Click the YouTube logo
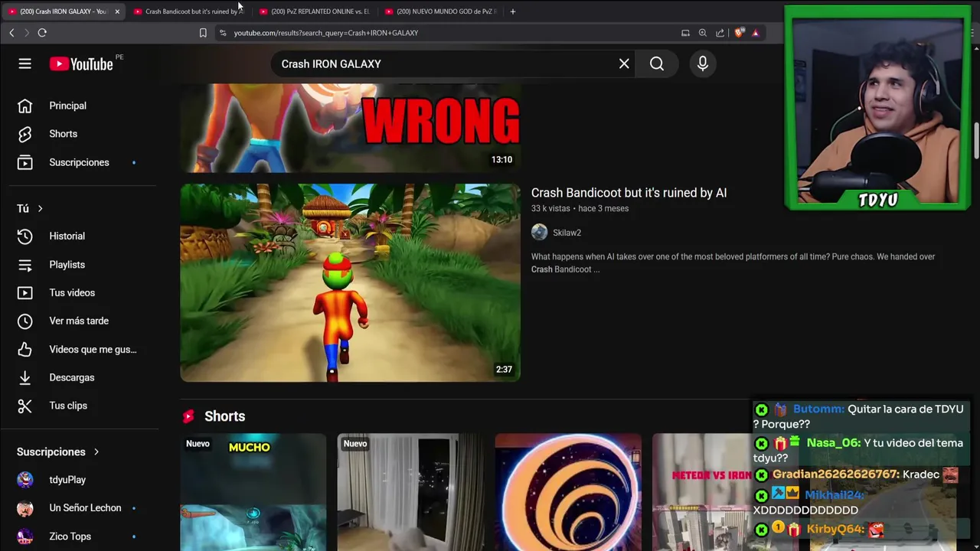Screen dimensions: 980x551 pos(81,64)
